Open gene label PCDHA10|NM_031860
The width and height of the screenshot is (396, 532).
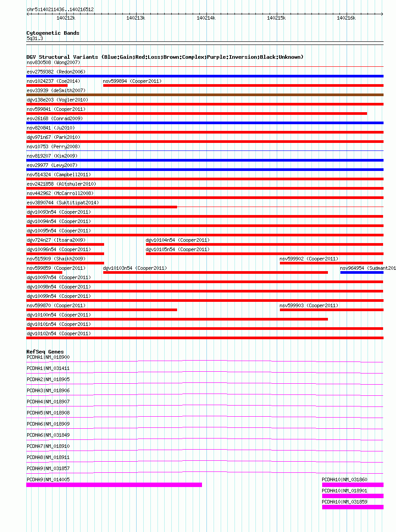[344, 479]
